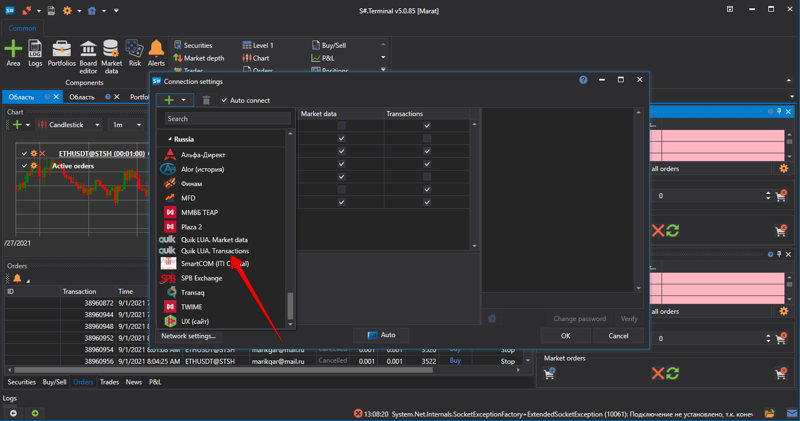The width and height of the screenshot is (800, 421).
Task: Open the Level 1 panel
Action: [258, 45]
